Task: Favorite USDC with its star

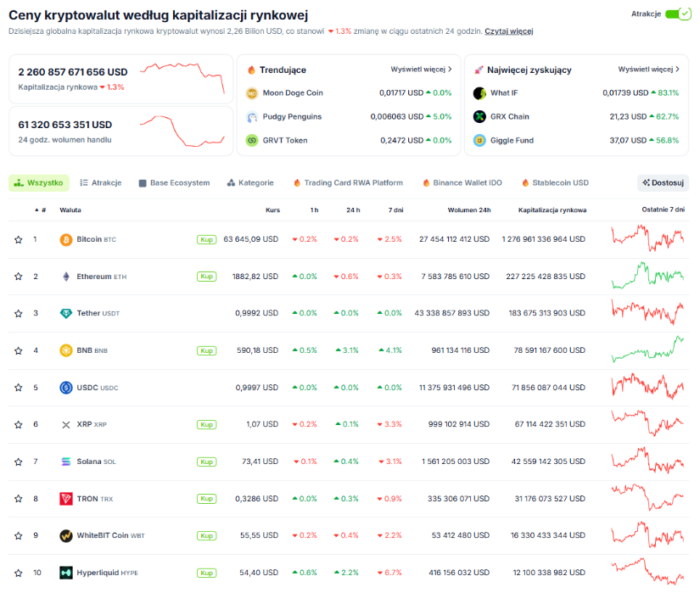Action: [19, 388]
